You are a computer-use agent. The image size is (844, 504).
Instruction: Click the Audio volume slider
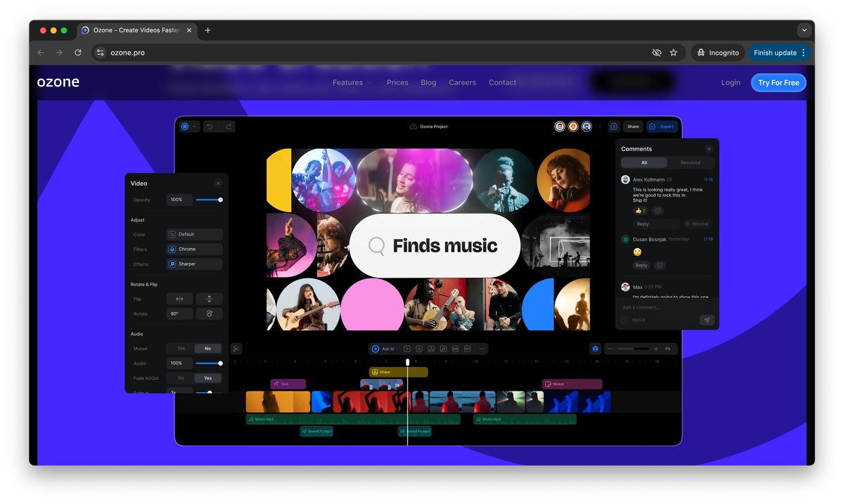tap(209, 363)
